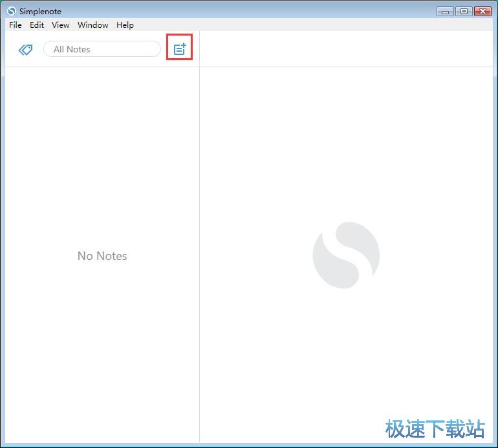
Task: Open the Edit menu
Action: click(x=37, y=25)
